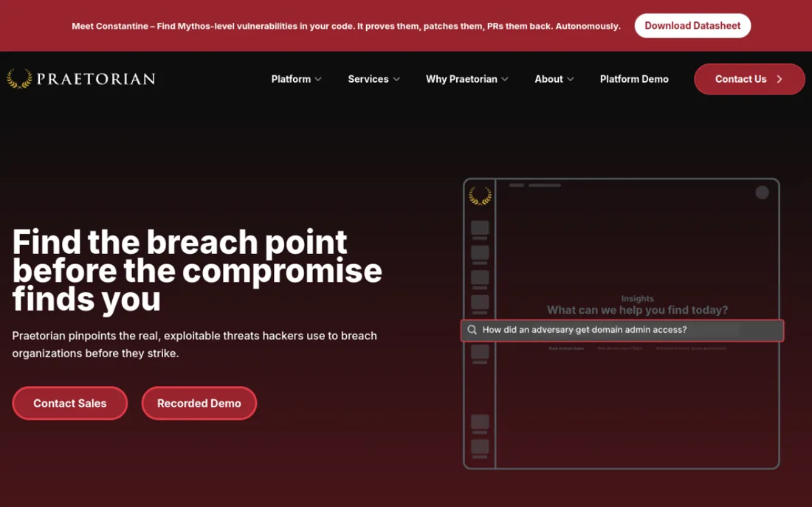
Task: Click the Meet Constantine banner text
Action: 346,26
